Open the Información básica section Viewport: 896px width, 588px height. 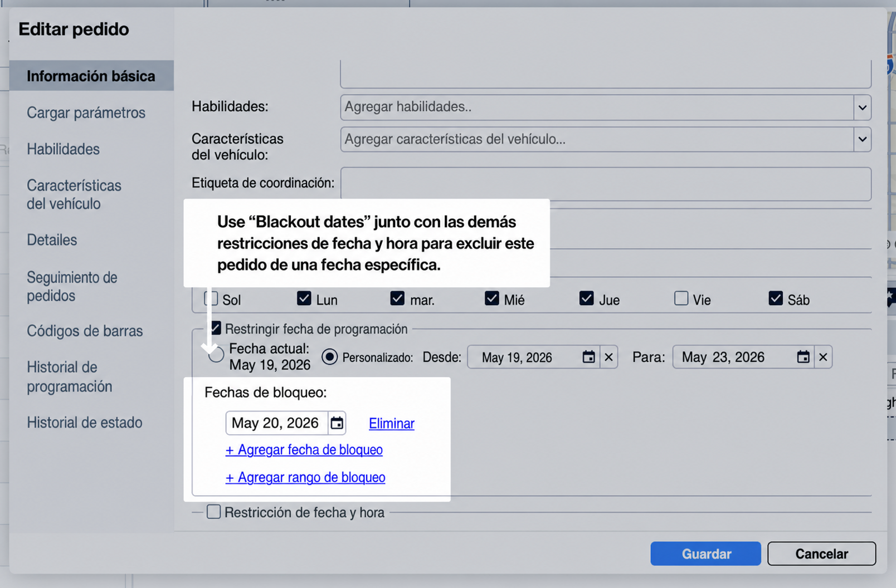click(91, 76)
